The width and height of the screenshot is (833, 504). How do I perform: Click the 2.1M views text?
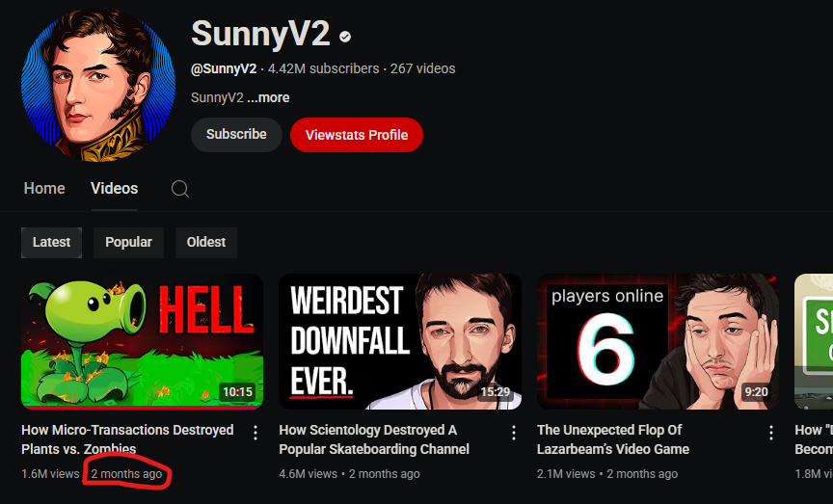(566, 474)
